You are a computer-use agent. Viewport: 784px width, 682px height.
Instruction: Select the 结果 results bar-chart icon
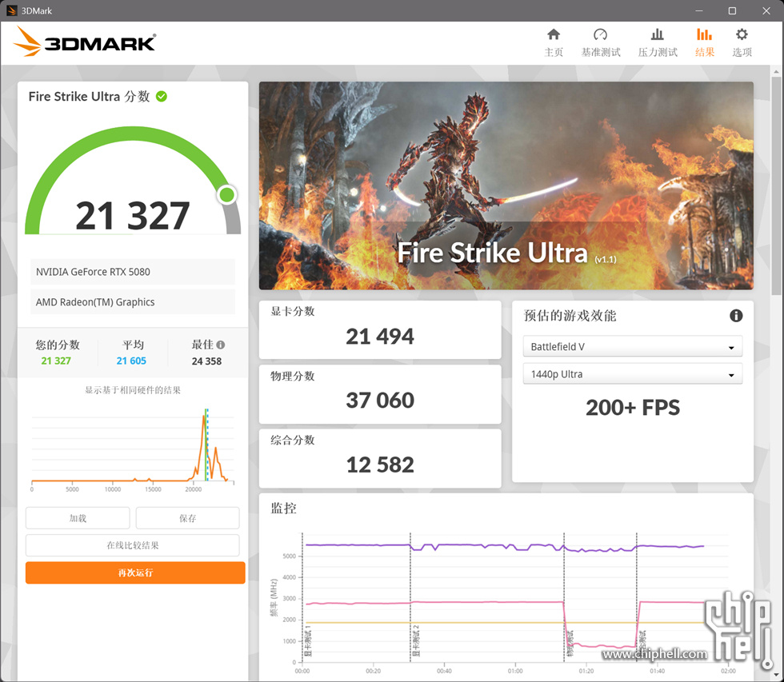pos(704,34)
